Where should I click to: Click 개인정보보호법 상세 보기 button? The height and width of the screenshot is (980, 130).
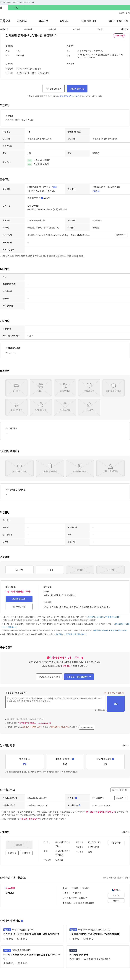[49, 677]
